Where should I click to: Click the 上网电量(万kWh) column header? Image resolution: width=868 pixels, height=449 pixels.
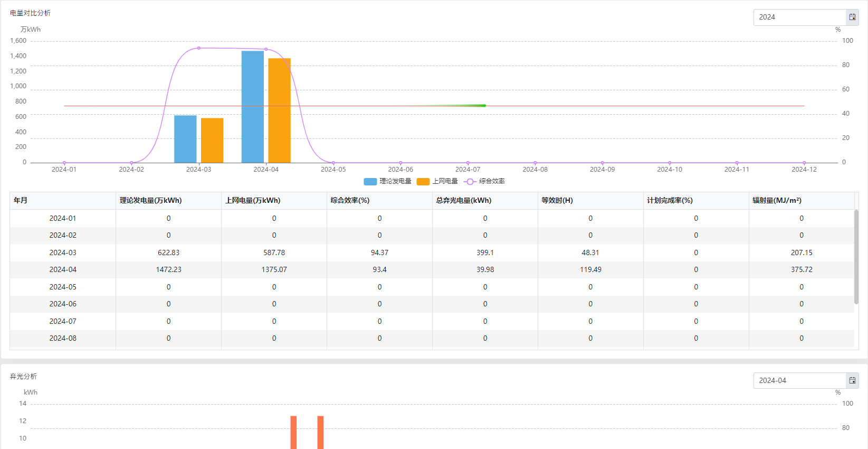(274, 201)
